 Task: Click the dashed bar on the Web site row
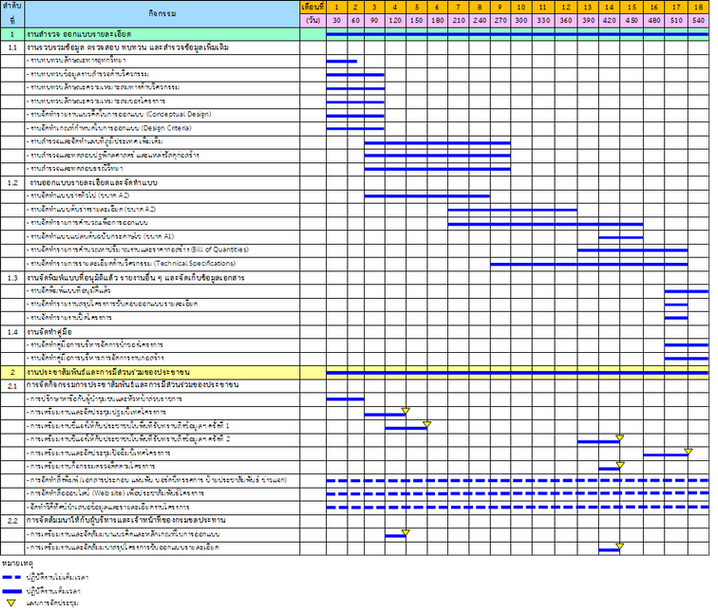[x=517, y=493]
